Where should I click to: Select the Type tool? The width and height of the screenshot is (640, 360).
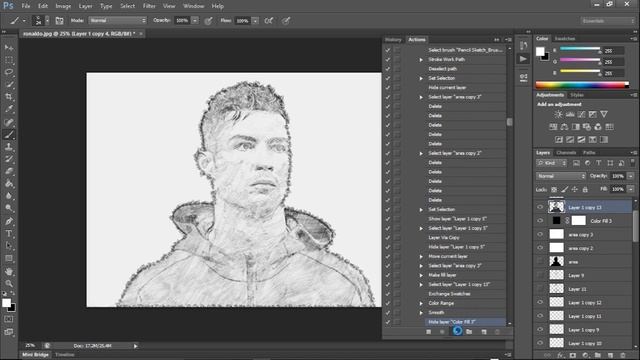click(x=9, y=234)
